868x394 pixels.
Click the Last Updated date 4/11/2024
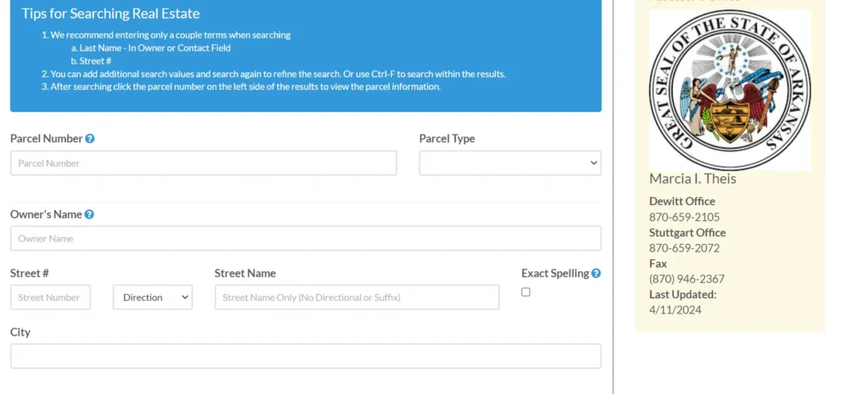[675, 310]
